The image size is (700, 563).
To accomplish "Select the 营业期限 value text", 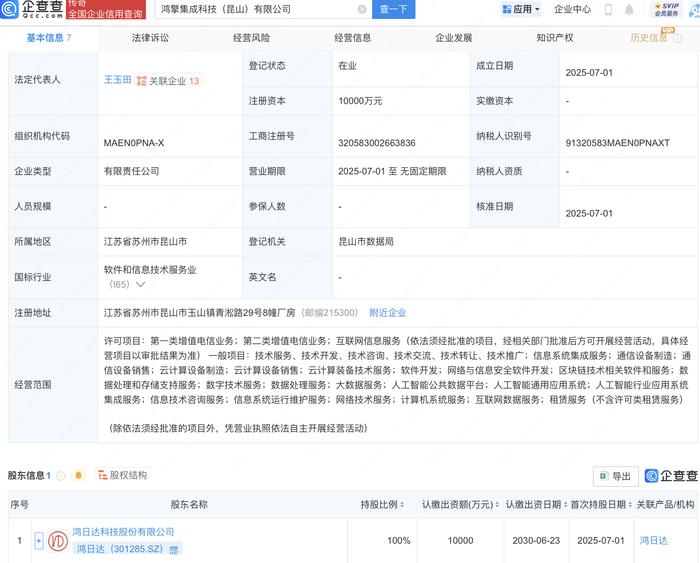I will pyautogui.click(x=392, y=171).
